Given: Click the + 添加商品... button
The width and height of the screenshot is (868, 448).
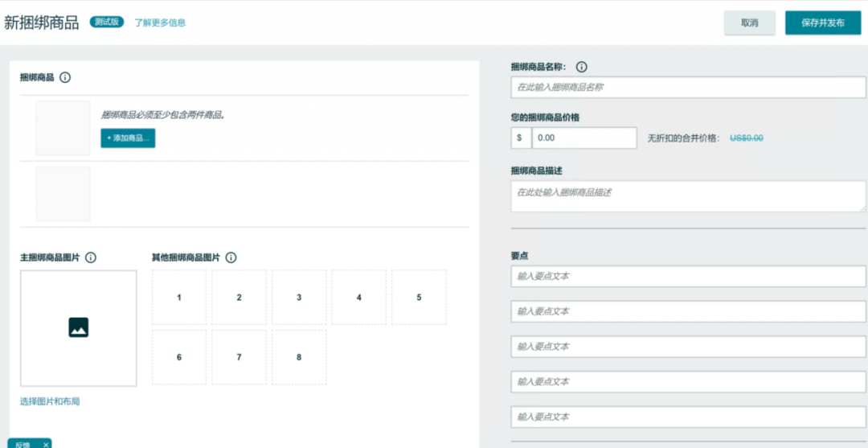Looking at the screenshot, I should click(128, 138).
